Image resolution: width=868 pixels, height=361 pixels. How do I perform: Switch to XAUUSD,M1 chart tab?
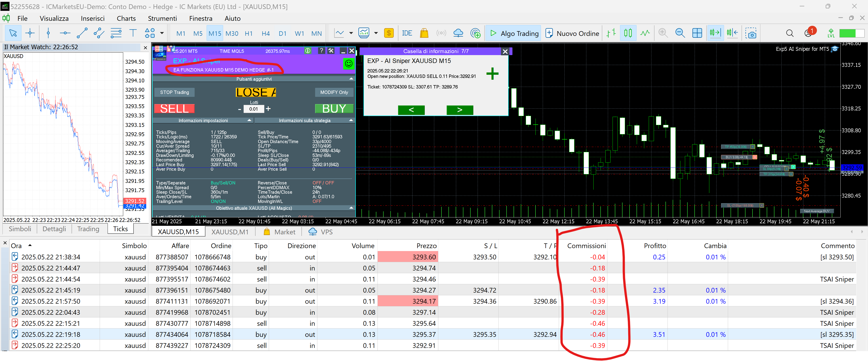coord(230,232)
